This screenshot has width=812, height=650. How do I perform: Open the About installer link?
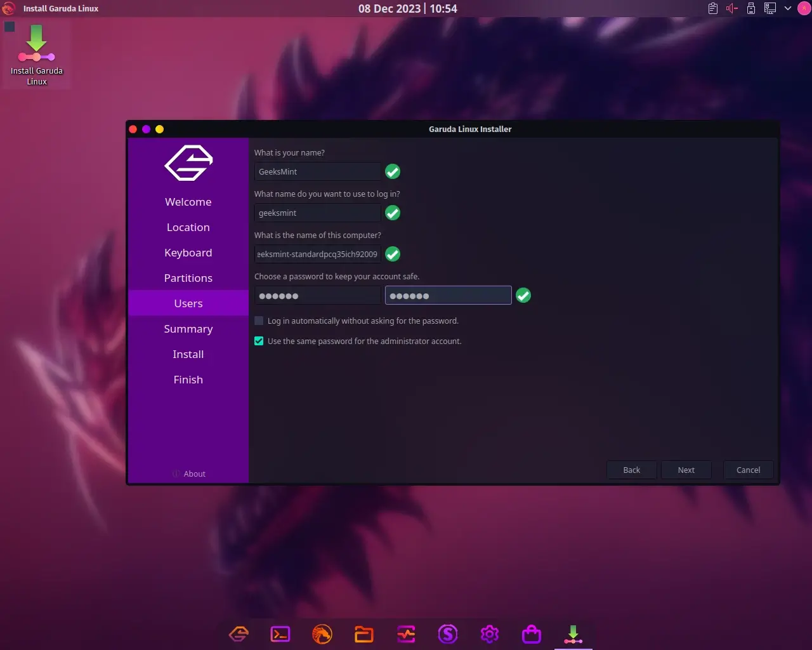pos(189,474)
